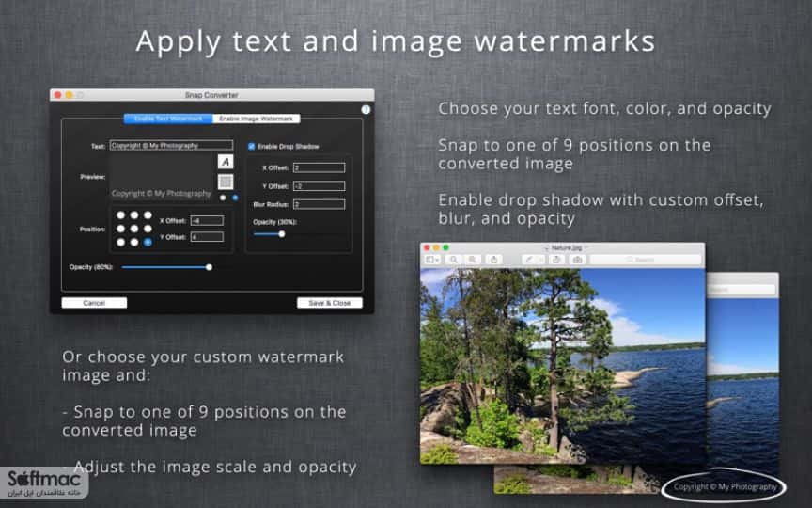Open the text color swatch below font icon
This screenshot has width=812, height=508.
226,182
